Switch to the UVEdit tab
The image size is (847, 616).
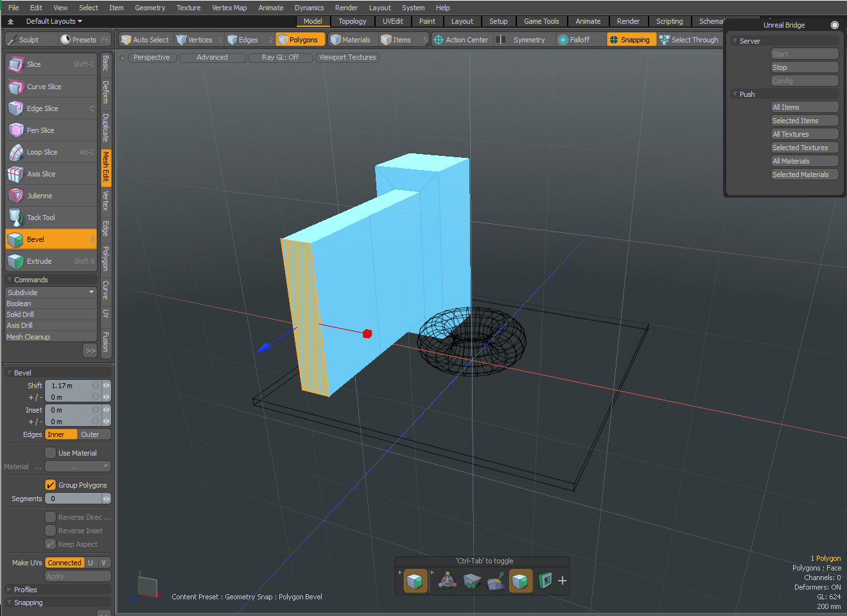[x=392, y=21]
